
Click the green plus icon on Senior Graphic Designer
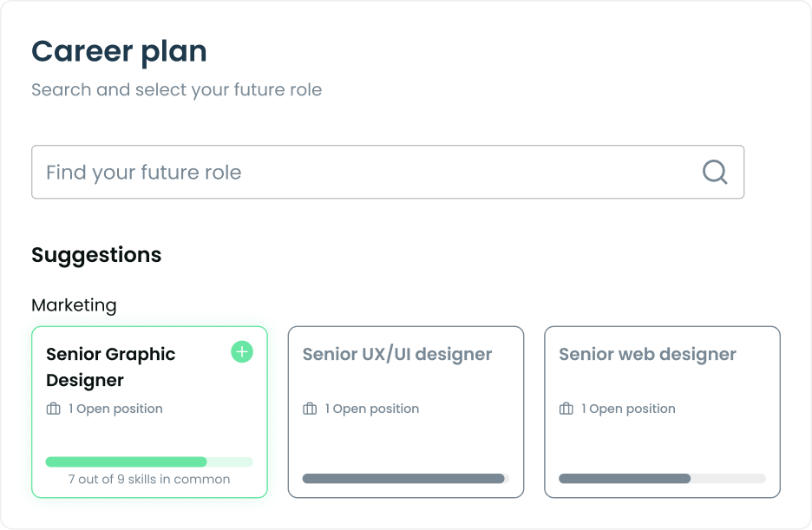point(242,352)
